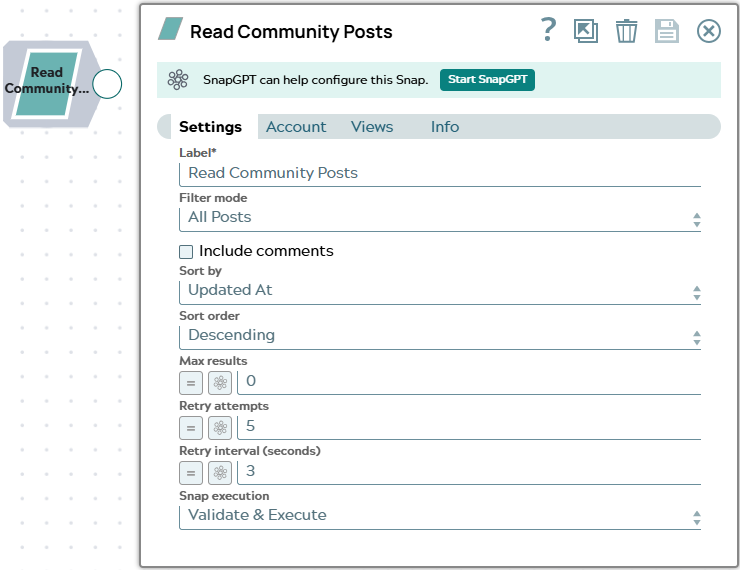The height and width of the screenshot is (570, 740).
Task: Click the snap's output view circle connector
Action: click(x=107, y=84)
